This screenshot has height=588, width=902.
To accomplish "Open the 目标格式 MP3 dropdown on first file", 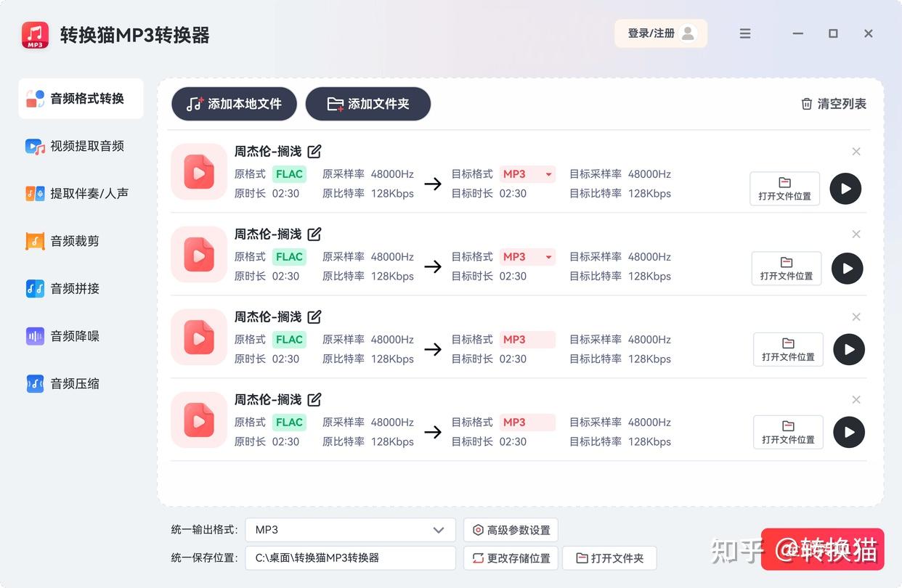I will coord(527,173).
